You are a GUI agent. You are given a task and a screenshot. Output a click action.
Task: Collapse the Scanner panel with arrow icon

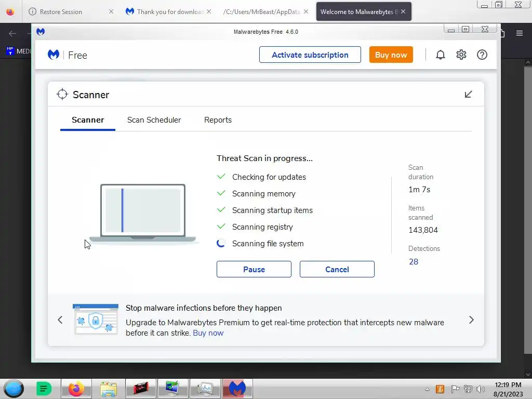pyautogui.click(x=468, y=95)
